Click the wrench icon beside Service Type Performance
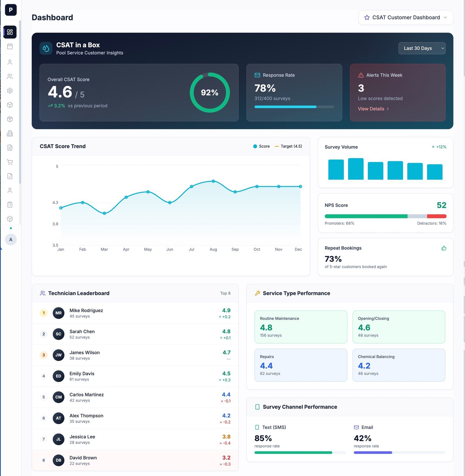Screen dimensions: 465x476 point(257,293)
